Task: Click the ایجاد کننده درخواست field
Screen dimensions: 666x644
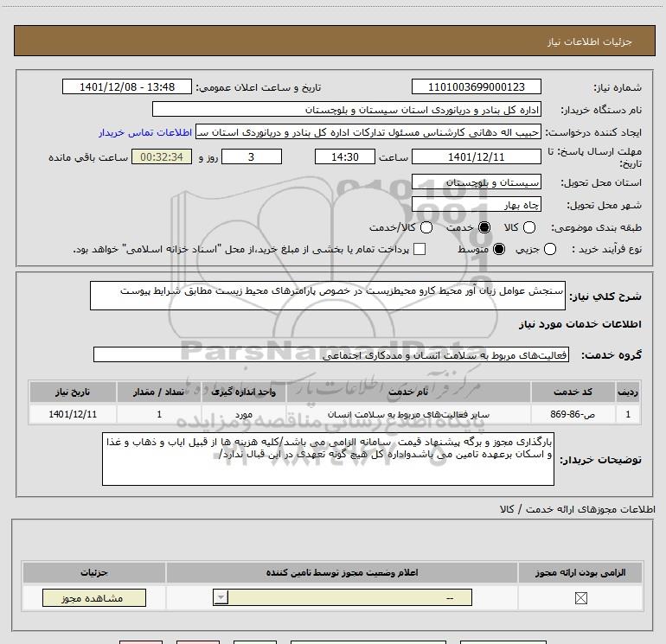Action: (x=368, y=132)
